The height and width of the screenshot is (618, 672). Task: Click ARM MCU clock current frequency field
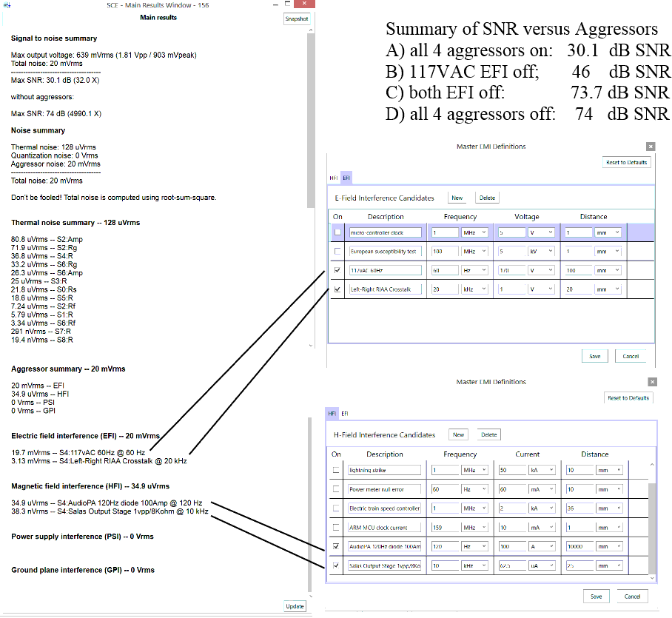[445, 528]
